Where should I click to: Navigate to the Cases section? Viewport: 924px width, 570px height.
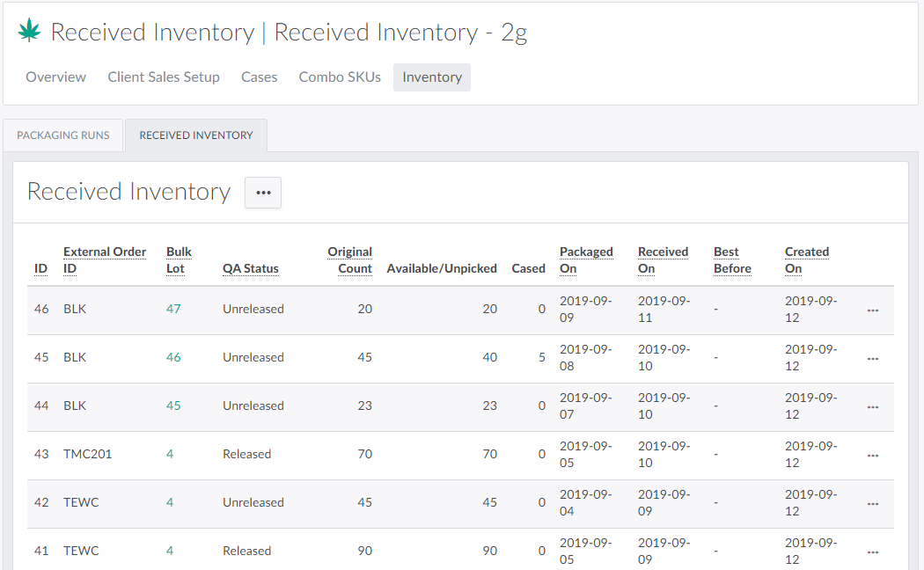tap(259, 77)
